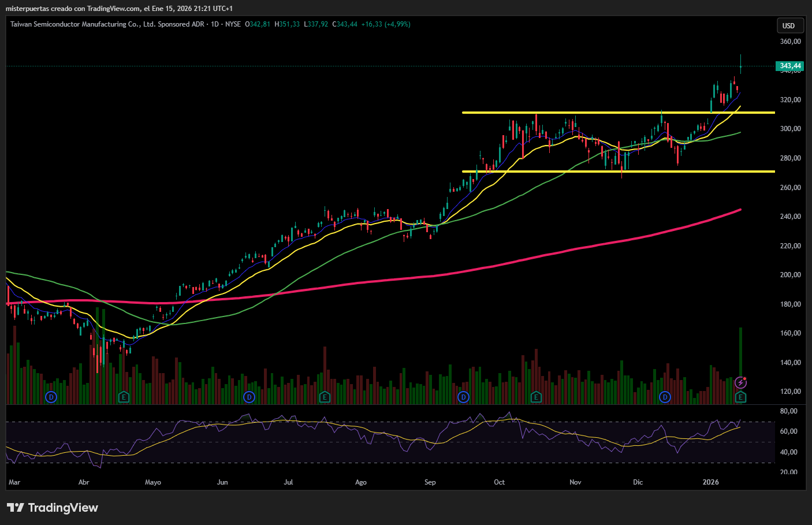Open the dividend D marker in mid-September
The width and height of the screenshot is (812, 525).
[463, 397]
